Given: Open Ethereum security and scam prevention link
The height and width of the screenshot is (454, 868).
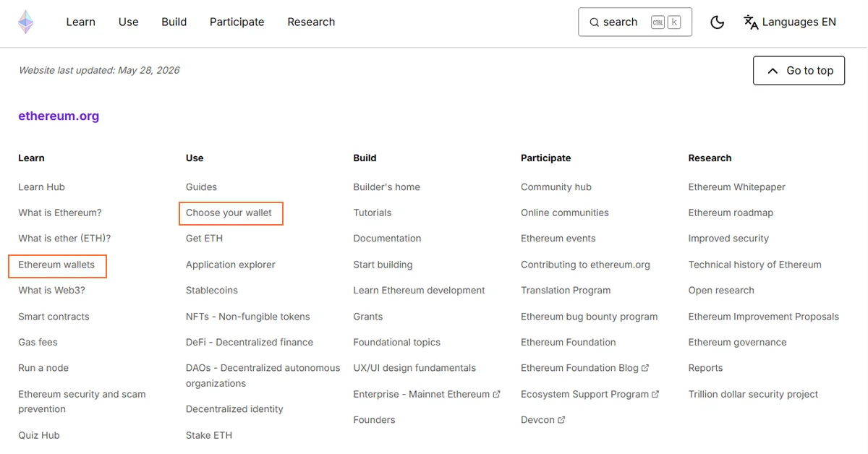Looking at the screenshot, I should (82, 401).
